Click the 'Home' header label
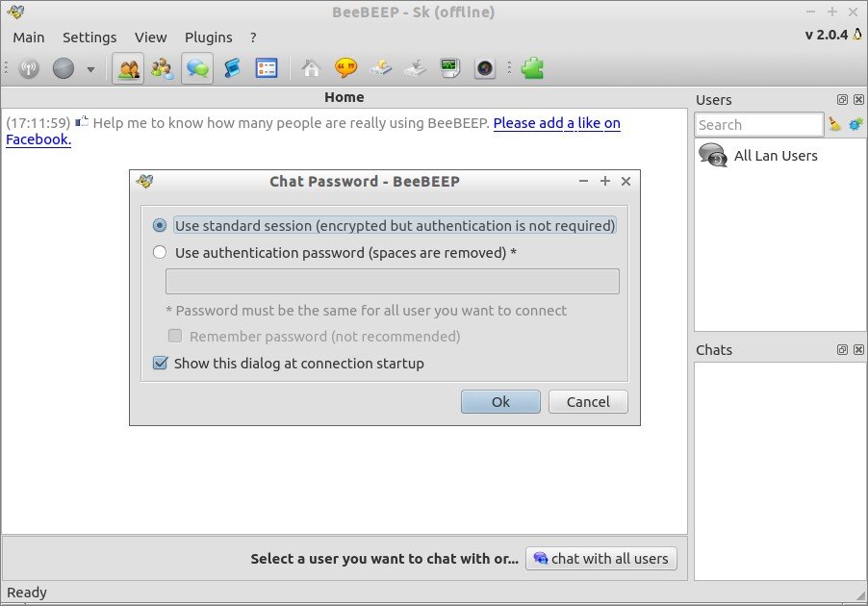The width and height of the screenshot is (868, 606). [345, 97]
